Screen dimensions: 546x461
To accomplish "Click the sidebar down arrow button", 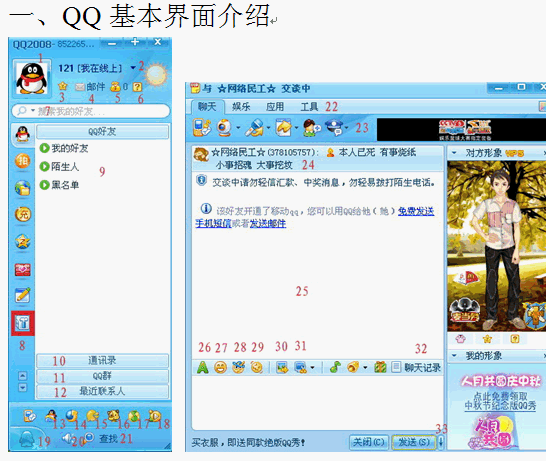I will pos(23,388).
